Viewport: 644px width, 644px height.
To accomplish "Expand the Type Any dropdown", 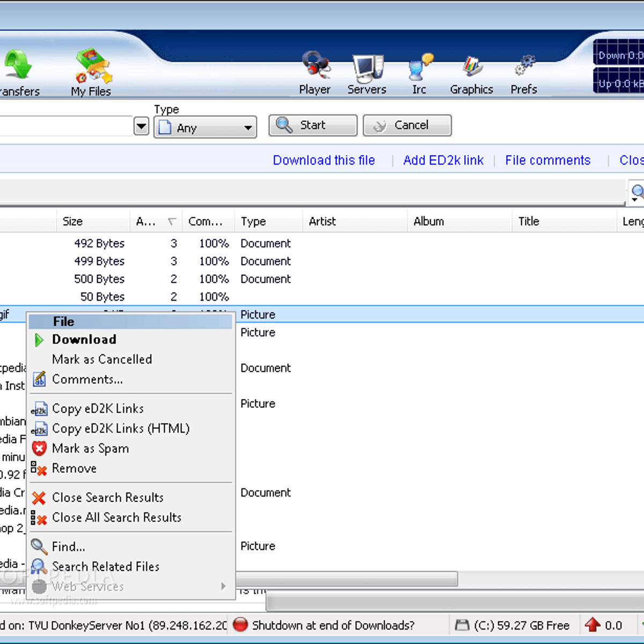I will [205, 128].
